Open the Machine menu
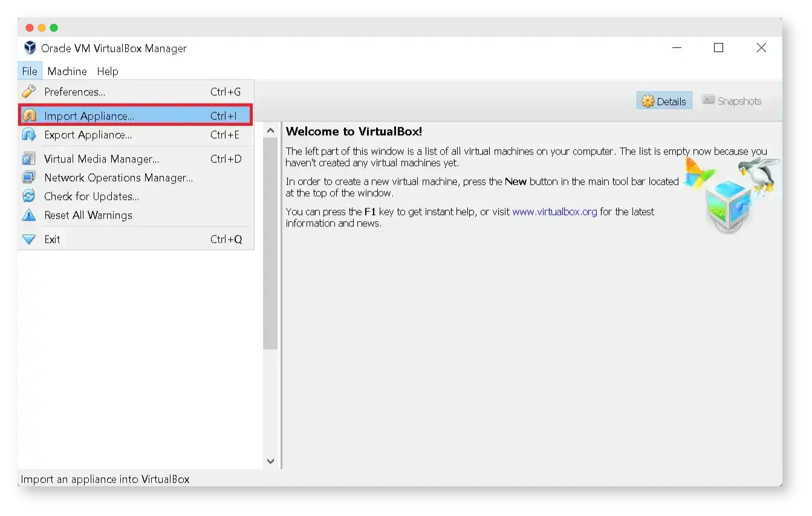 pos(67,71)
